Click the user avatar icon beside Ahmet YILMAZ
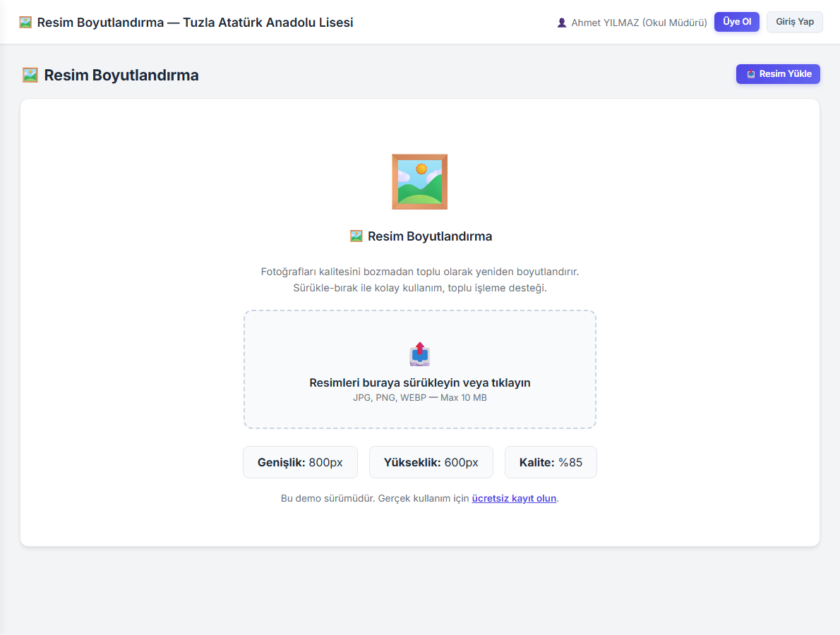840x635 pixels. point(561,23)
